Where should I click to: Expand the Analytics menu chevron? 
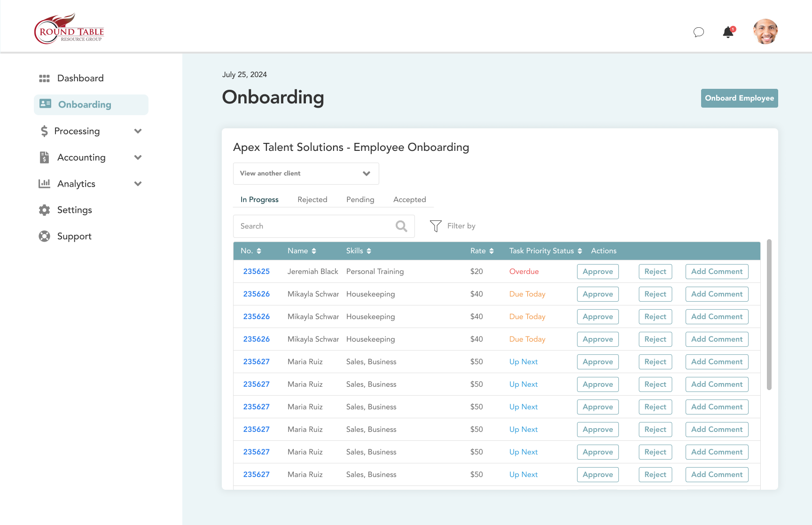click(x=138, y=184)
